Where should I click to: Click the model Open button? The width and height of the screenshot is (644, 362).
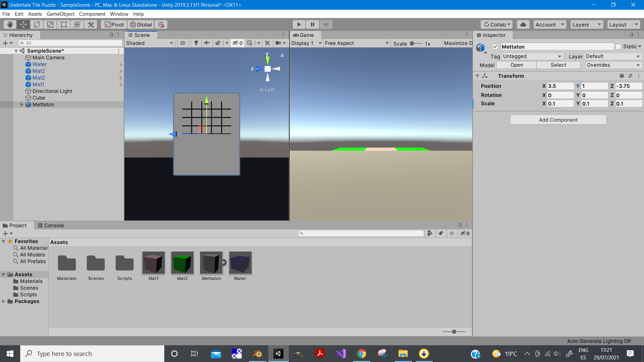pos(517,65)
